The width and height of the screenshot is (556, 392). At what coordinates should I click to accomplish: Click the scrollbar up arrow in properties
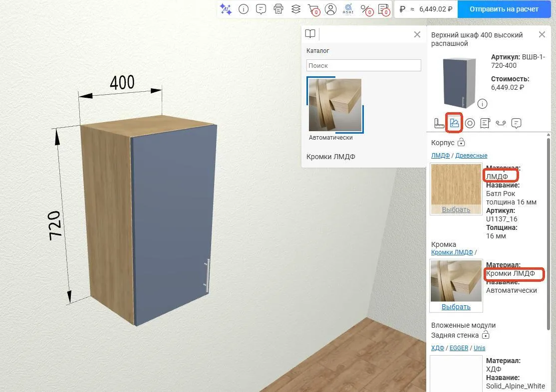click(x=549, y=135)
